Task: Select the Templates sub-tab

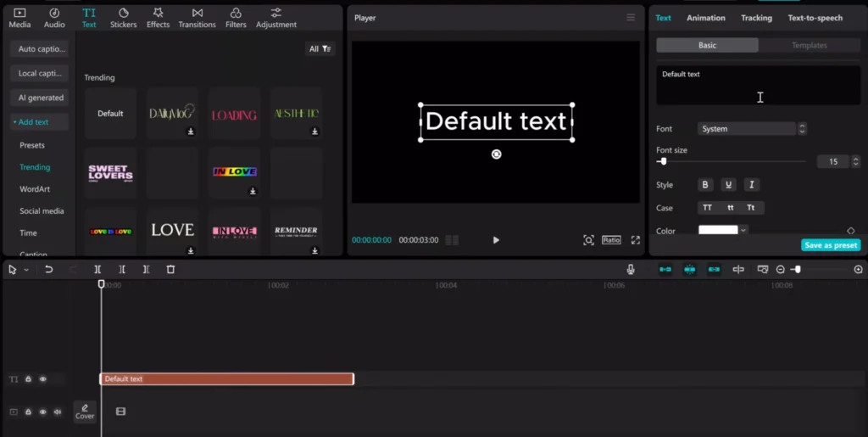Action: [x=809, y=46]
